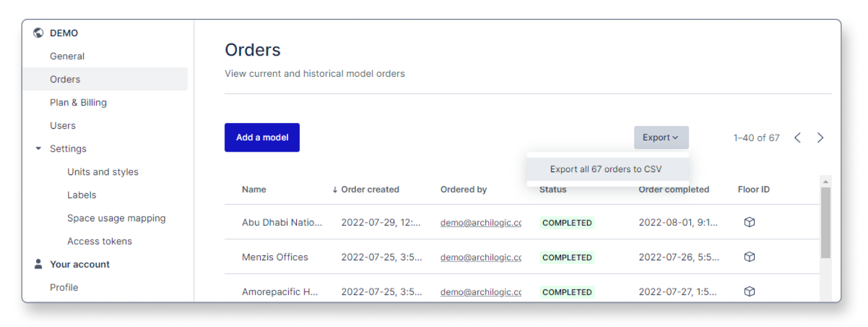Open demo@archilogic email link for Menzis Offices
Viewport: 868px width, 327px height.
[x=481, y=257]
